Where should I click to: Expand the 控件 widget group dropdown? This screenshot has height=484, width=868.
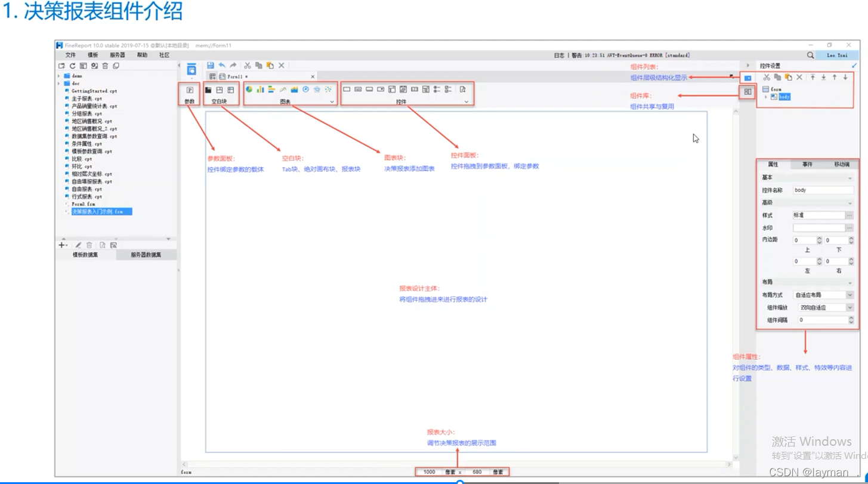point(467,102)
